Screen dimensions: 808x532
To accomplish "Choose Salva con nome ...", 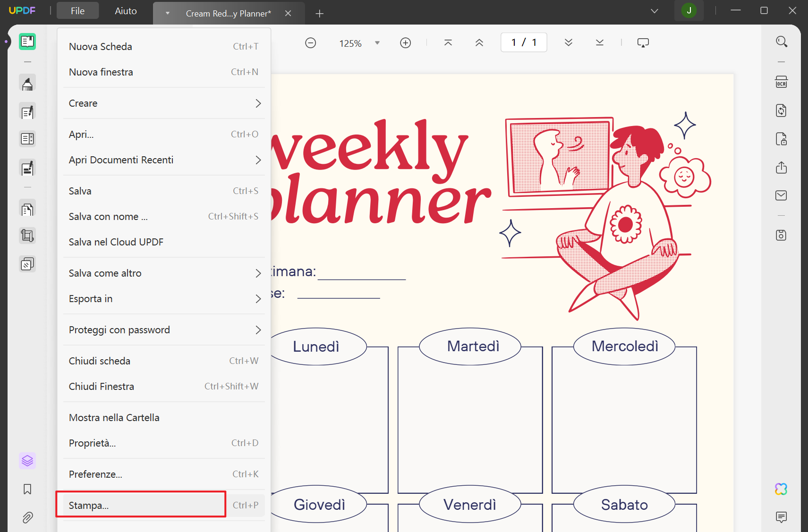I will [164, 217].
